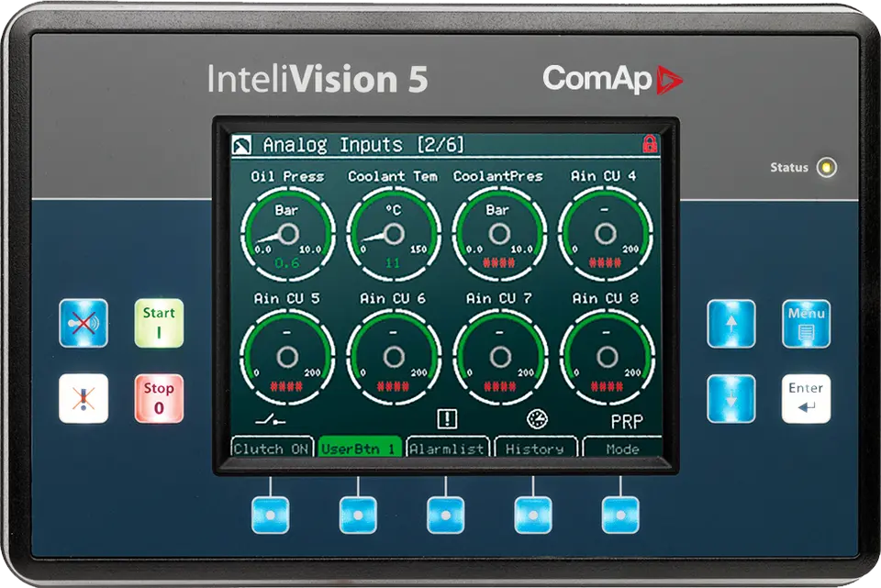Click the ComAp logo

click(x=612, y=79)
